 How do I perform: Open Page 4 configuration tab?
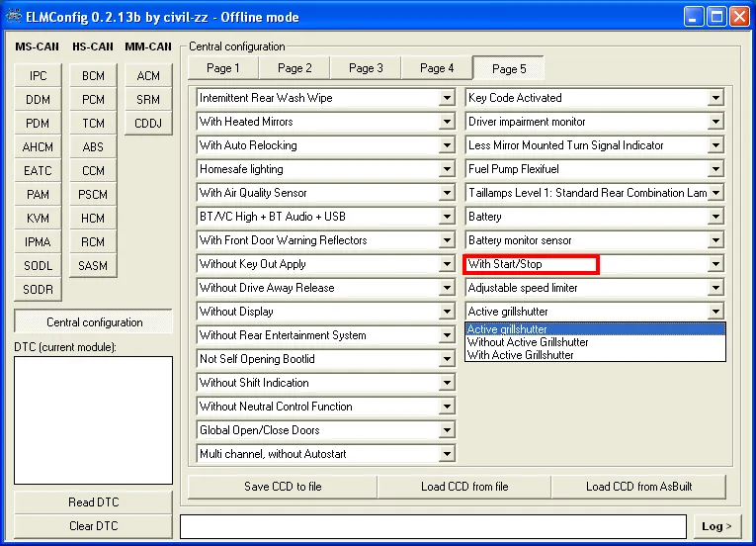coord(437,68)
